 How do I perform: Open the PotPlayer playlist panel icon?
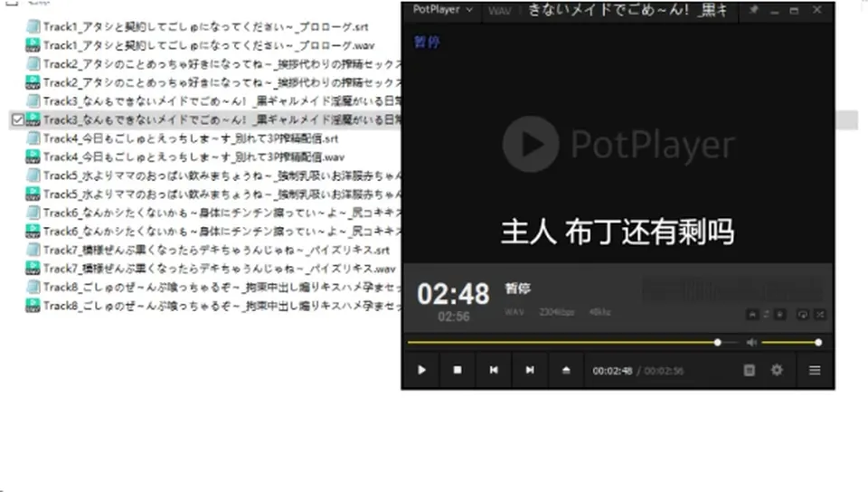749,370
